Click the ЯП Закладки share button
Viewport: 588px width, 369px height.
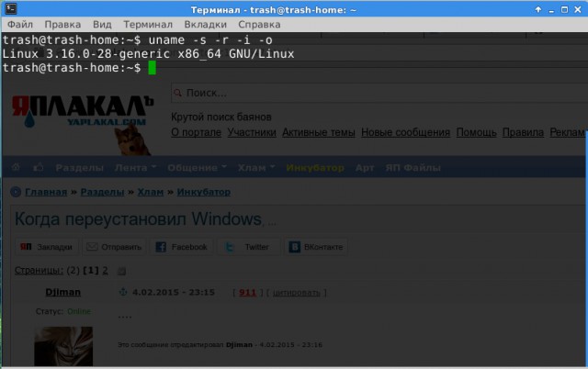pos(46,247)
